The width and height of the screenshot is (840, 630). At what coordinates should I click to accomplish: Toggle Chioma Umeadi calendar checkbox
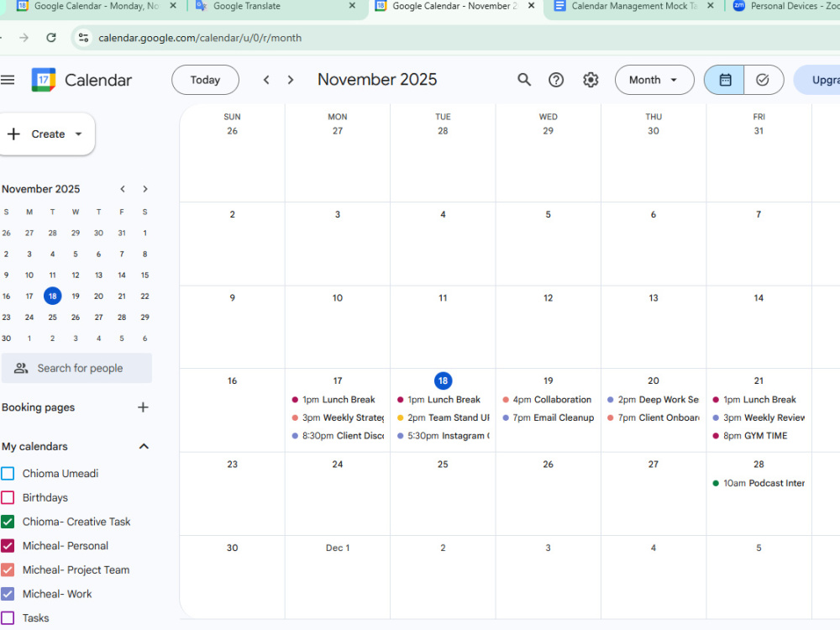point(8,474)
